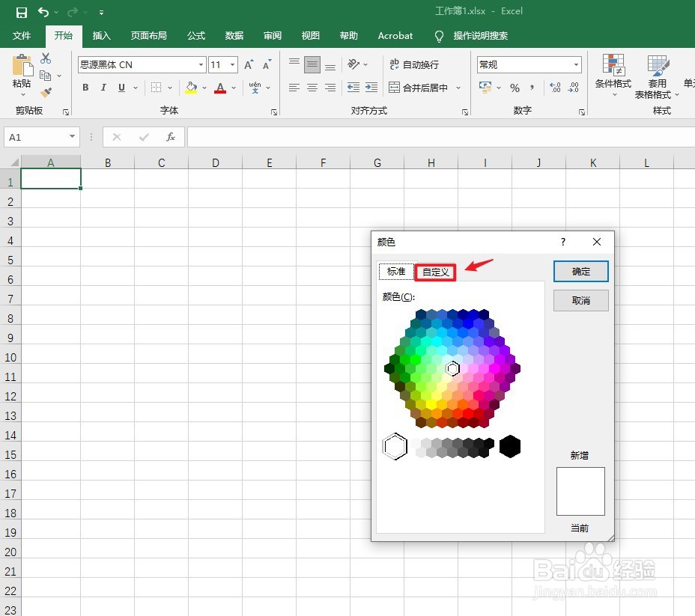The width and height of the screenshot is (695, 616).
Task: Open the number format 常规 dropdown
Action: [x=576, y=64]
